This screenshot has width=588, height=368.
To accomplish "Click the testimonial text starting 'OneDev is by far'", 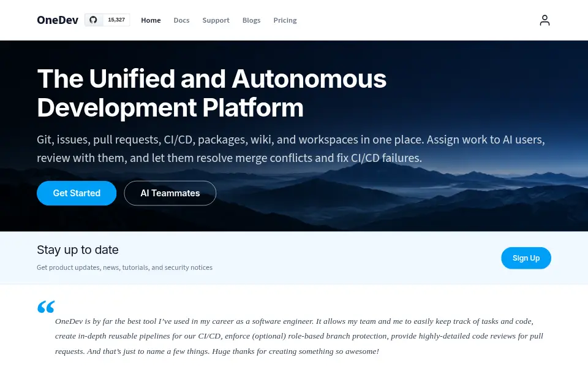I will (x=299, y=336).
